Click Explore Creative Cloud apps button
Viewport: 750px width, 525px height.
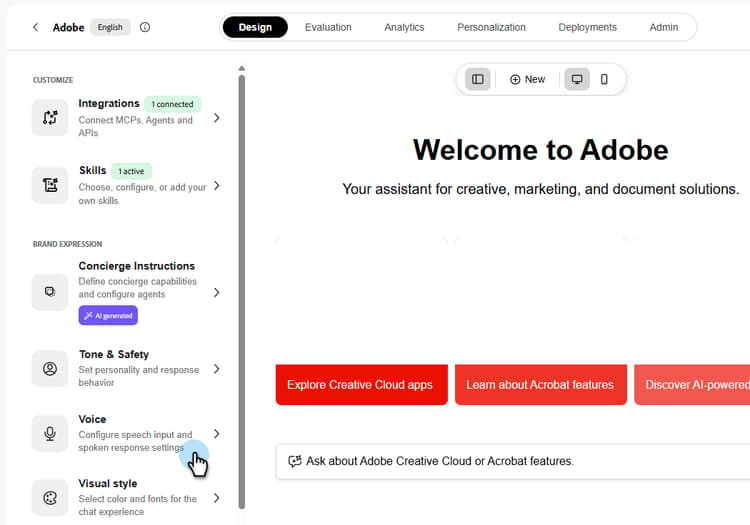(362, 385)
